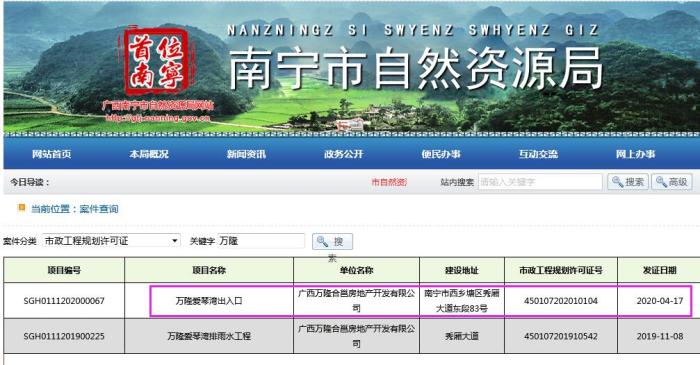This screenshot has height=365, width=700.
Task: Expand the 案件分类 dropdown
Action: tap(111, 241)
